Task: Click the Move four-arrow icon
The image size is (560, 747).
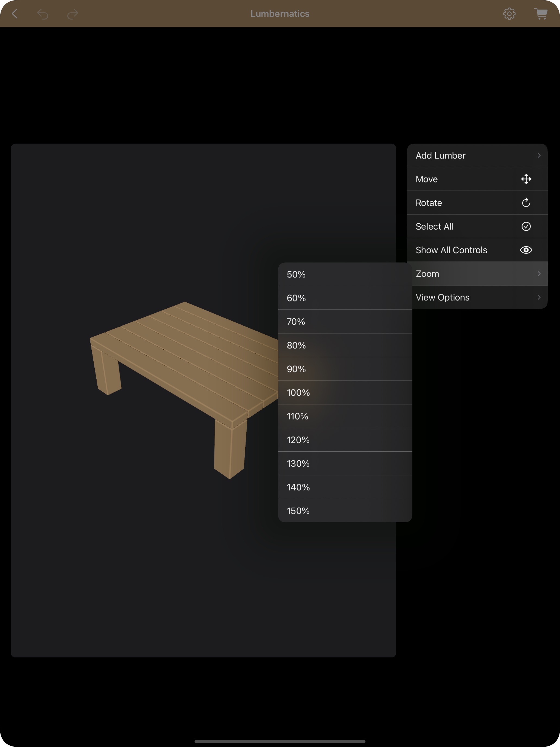Action: click(526, 179)
